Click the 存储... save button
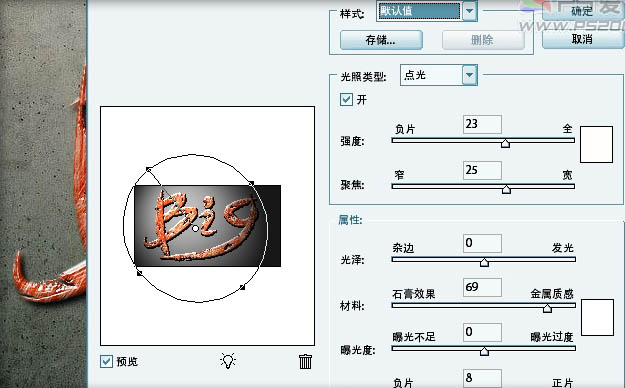 (x=381, y=40)
